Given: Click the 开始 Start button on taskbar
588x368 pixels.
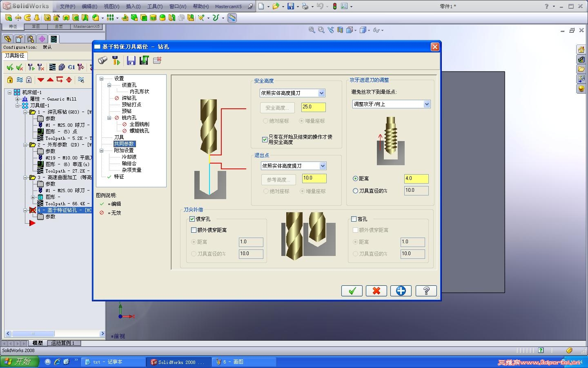Looking at the screenshot, I should 19,362.
